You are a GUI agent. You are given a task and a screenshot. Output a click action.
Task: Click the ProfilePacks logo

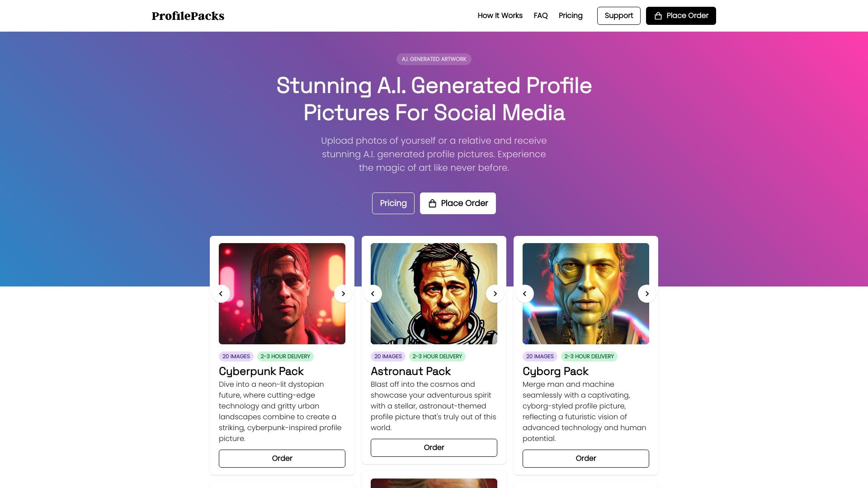pyautogui.click(x=188, y=15)
